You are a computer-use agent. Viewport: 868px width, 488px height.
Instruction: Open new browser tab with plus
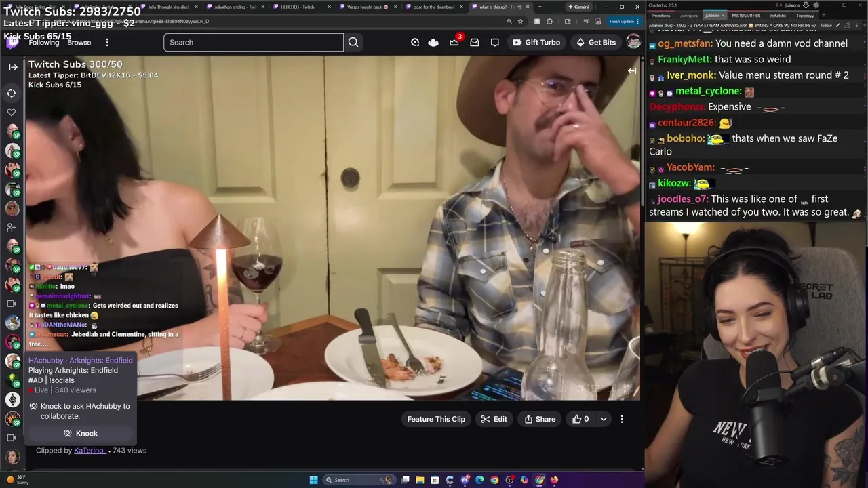[x=540, y=7]
